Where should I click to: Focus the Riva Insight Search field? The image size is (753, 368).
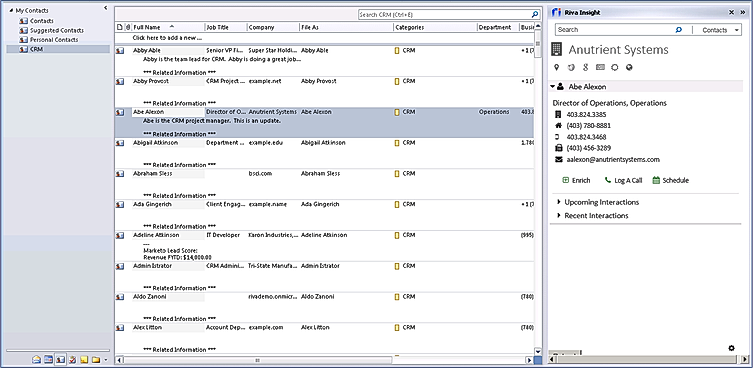[615, 30]
